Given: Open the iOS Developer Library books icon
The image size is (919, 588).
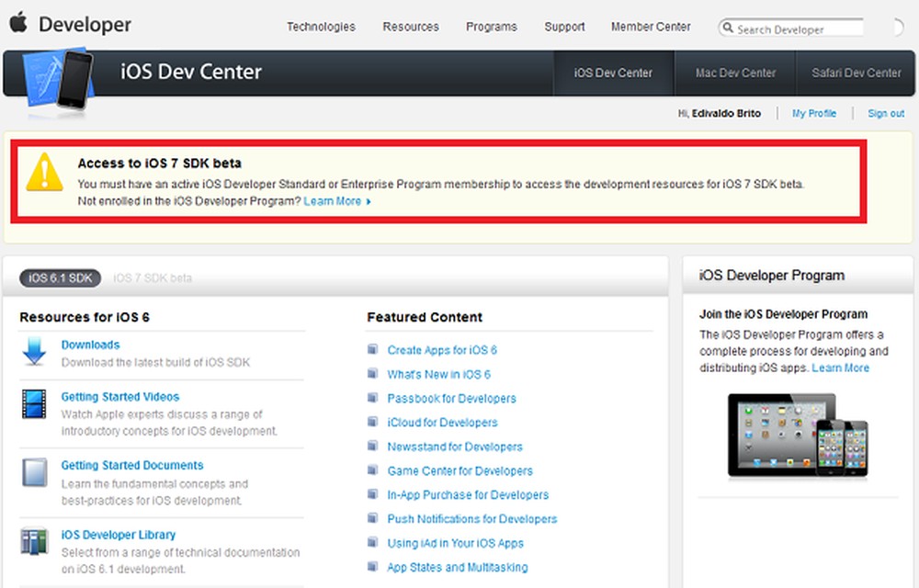Looking at the screenshot, I should point(34,542).
